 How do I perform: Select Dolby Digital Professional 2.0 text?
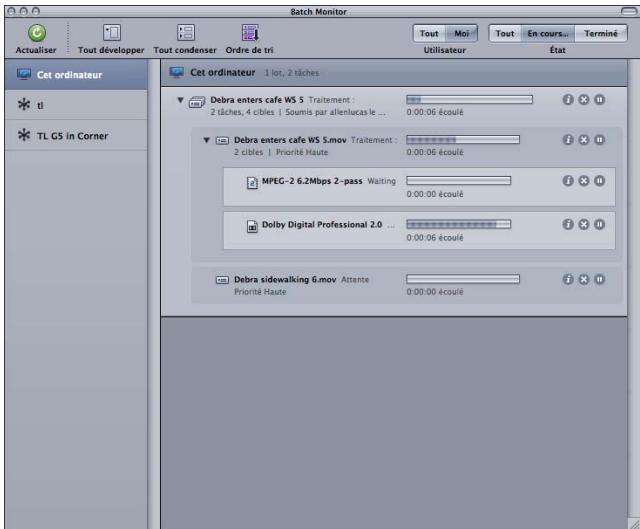coord(322,224)
